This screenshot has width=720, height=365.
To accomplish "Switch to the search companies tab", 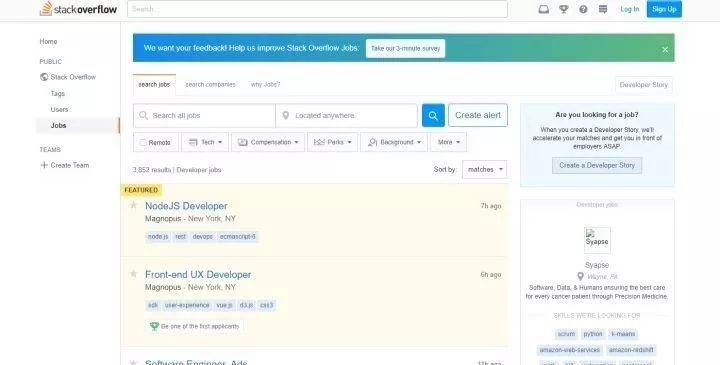I will pos(210,84).
